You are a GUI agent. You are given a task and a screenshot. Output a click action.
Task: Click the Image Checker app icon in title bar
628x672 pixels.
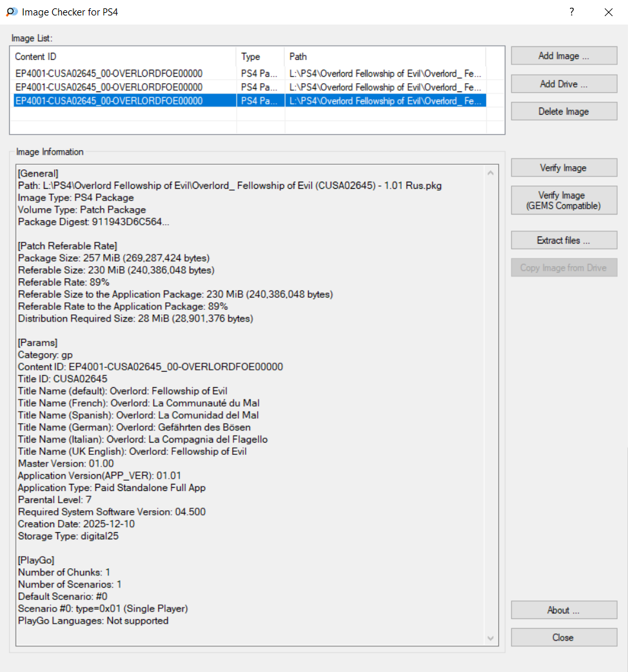coord(11,12)
